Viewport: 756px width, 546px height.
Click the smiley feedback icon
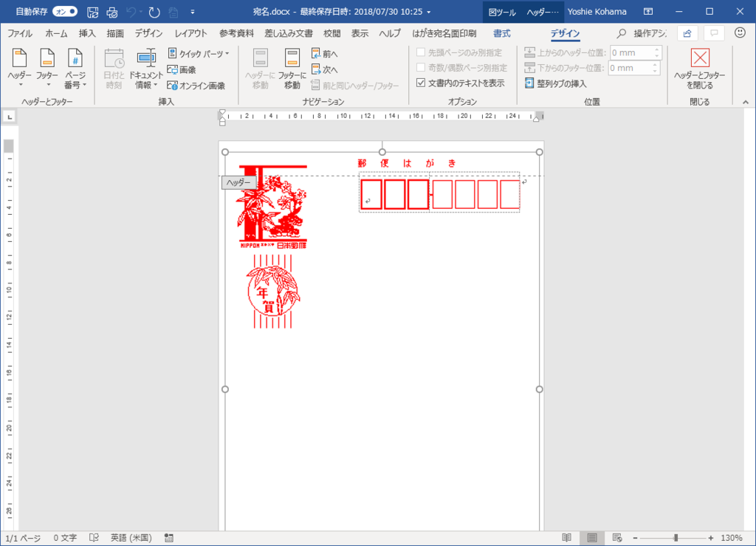coord(740,32)
